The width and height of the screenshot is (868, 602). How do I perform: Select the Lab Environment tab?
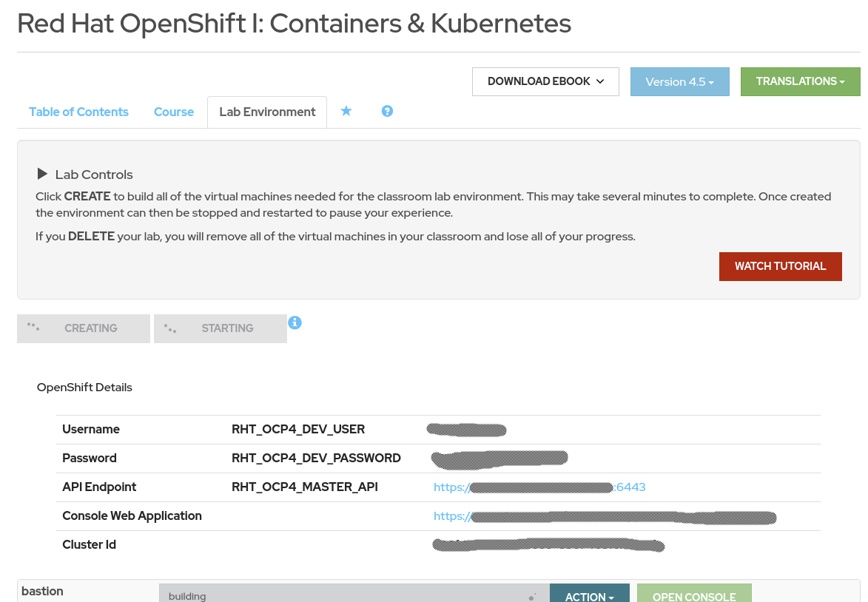pos(267,112)
